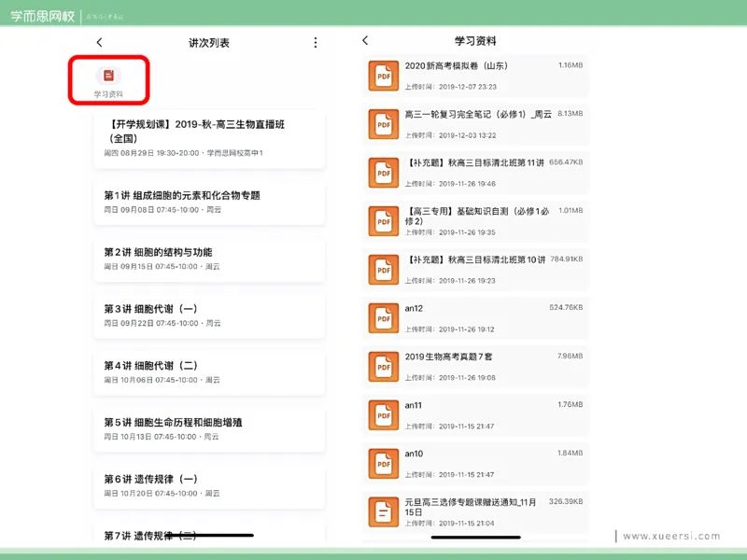The height and width of the screenshot is (560, 747).
Task: Open 第6讲 遗传规律（一）
Action: (209, 485)
